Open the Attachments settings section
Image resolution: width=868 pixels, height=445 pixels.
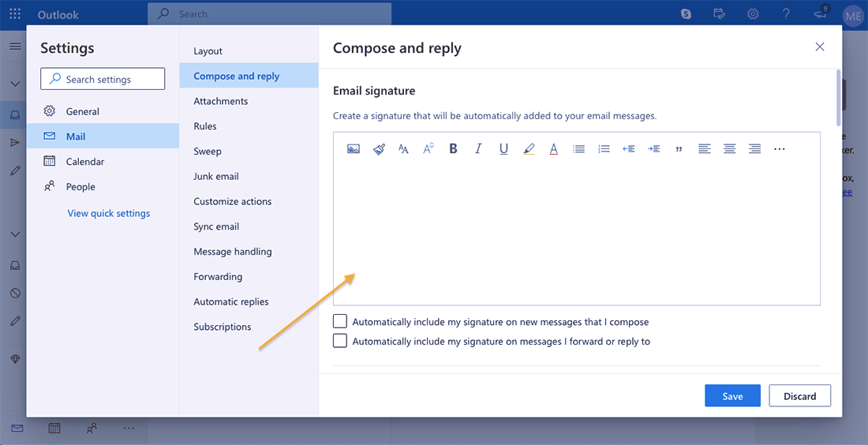point(221,101)
